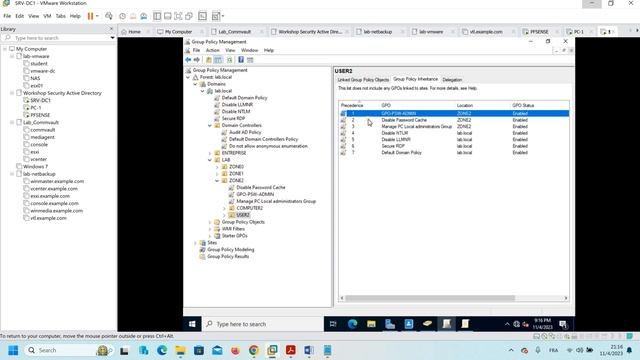Collapse the Forest: lab.local tree node
This screenshot has width=640, height=360.
point(188,77)
